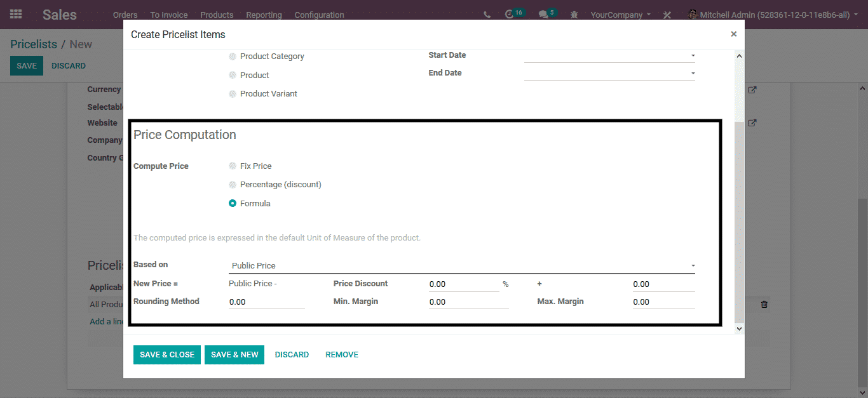Open the conversations chat icon showing 5
Image resolution: width=868 pixels, height=398 pixels.
point(543,15)
